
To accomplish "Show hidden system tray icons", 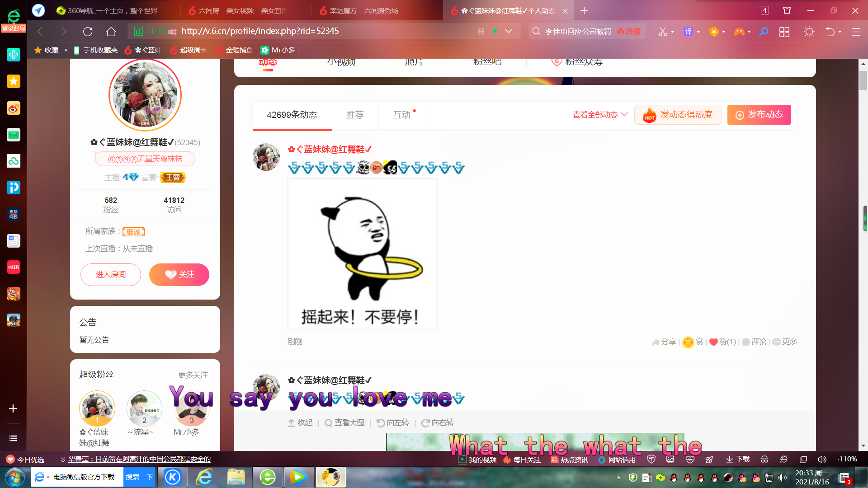I will coord(618,478).
